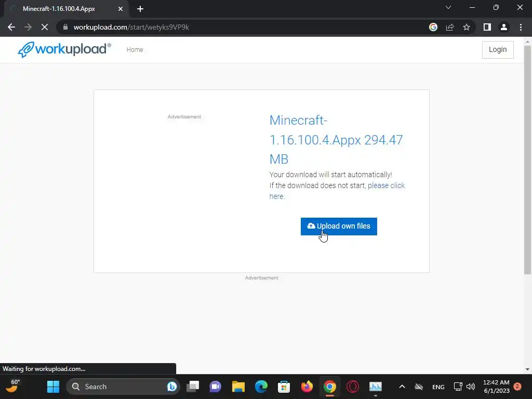Image resolution: width=532 pixels, height=399 pixels.
Task: Stop loading the page with the X button
Action: pyautogui.click(x=45, y=27)
